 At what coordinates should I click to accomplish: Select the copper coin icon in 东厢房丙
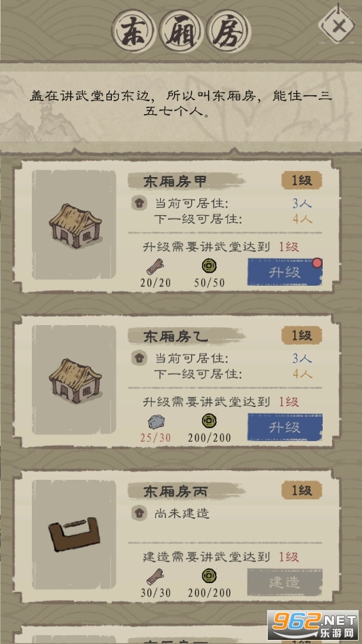point(209,575)
